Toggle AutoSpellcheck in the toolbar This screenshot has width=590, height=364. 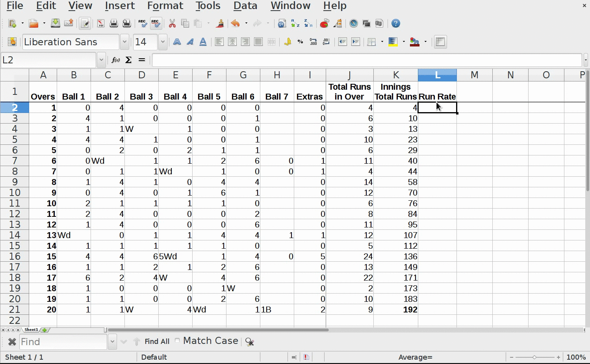click(x=156, y=24)
